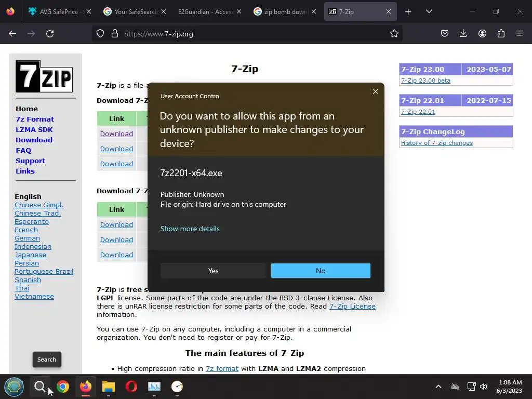
Task: Open volume speaker tray icon
Action: coord(484,387)
